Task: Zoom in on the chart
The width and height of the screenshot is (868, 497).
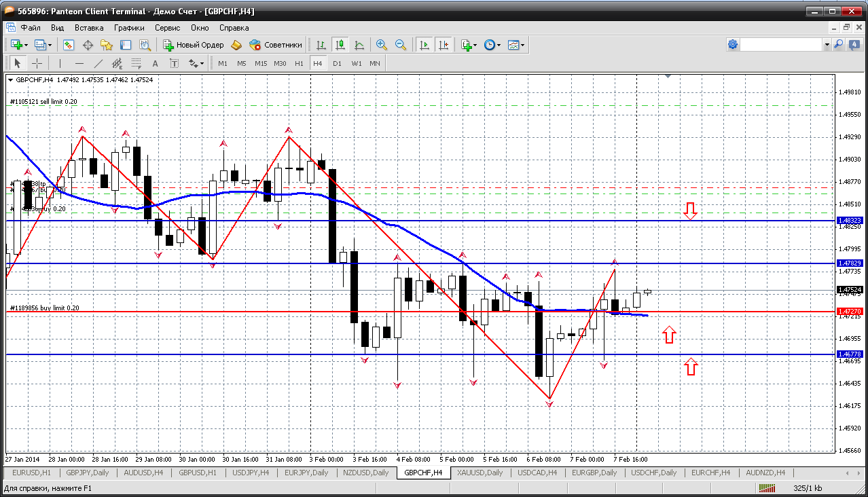Action: pyautogui.click(x=382, y=45)
